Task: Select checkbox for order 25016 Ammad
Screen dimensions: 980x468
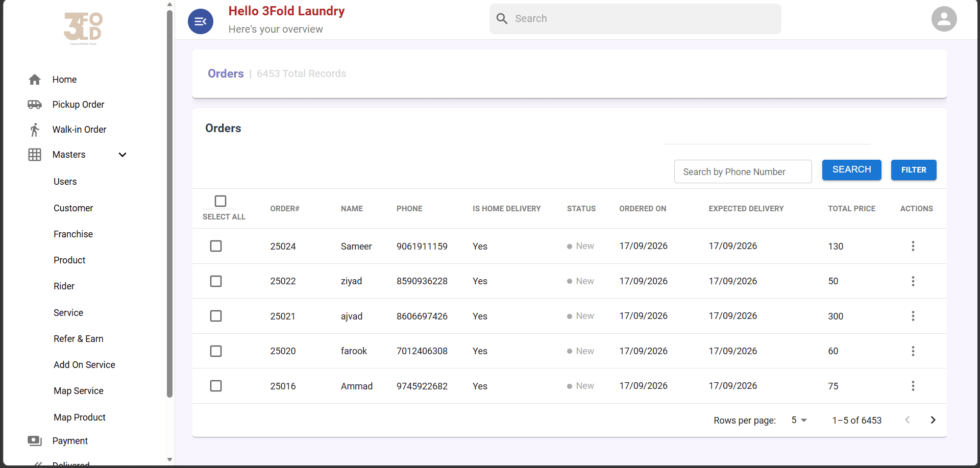Action: (x=216, y=386)
